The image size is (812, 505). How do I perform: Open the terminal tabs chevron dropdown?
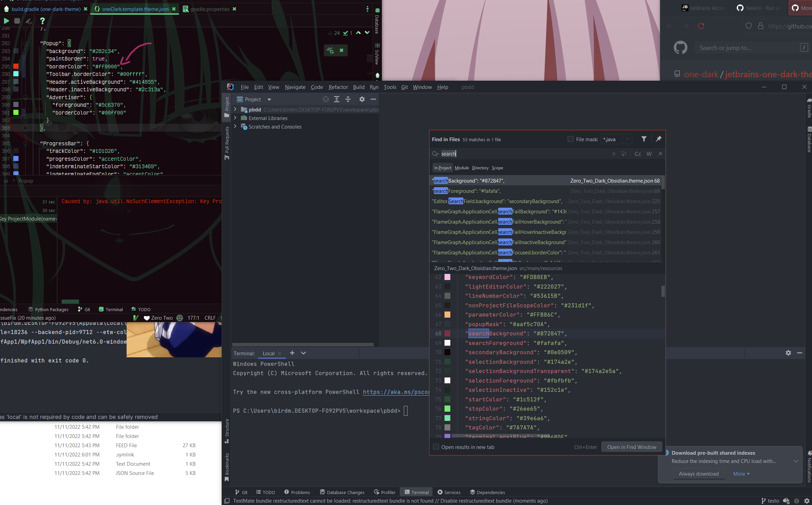[x=303, y=353]
